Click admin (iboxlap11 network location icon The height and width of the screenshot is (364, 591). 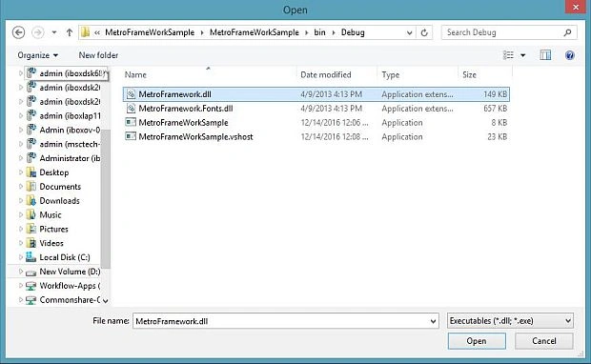(31, 115)
